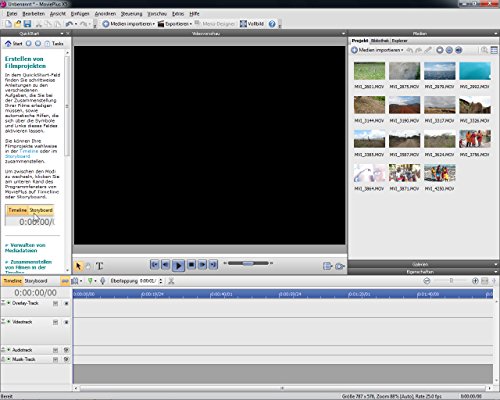Click the Vollbild fullscreen icon

pos(243,24)
